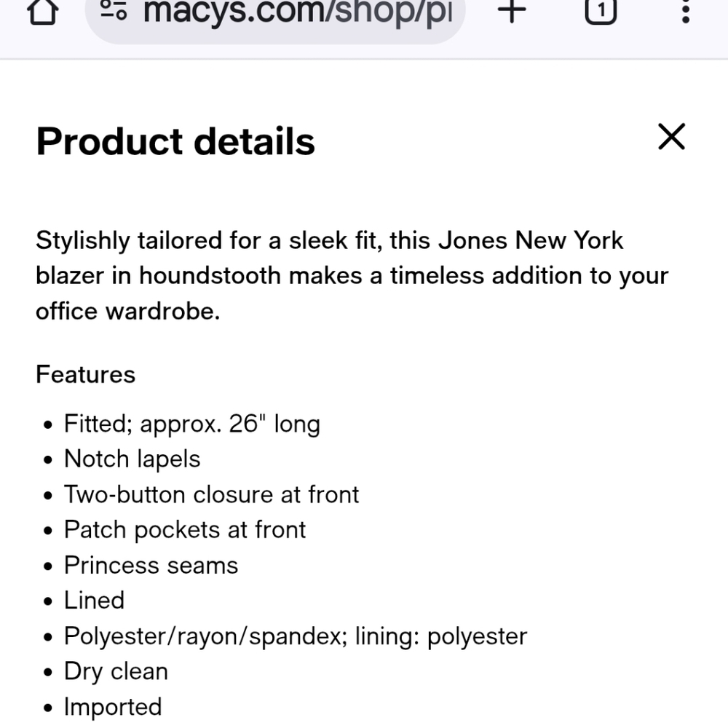The image size is (728, 728).
Task: Select the Polyester/rayon/spandex material line
Action: tap(295, 636)
